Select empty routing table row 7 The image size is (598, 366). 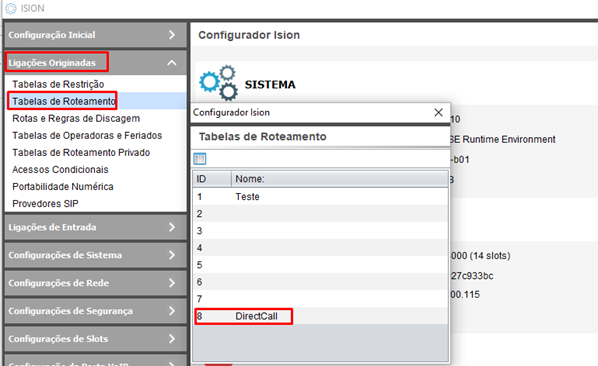[320, 299]
